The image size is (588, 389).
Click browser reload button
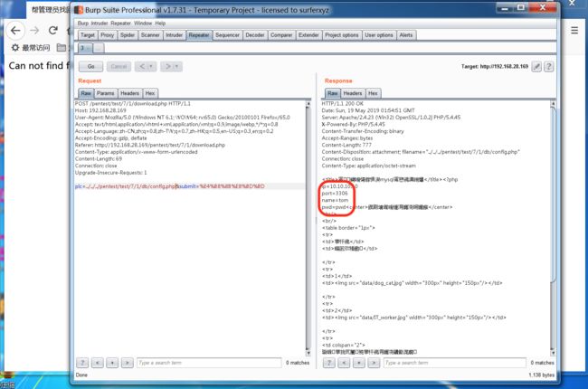53,31
